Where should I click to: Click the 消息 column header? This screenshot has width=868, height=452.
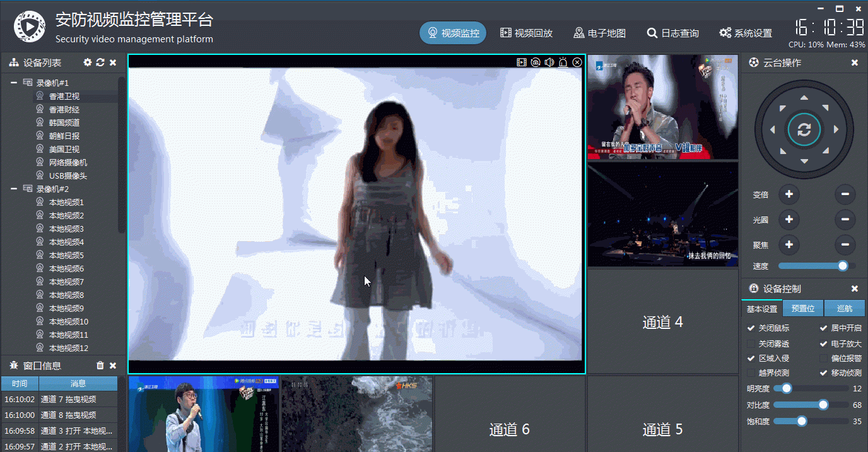tap(78, 383)
